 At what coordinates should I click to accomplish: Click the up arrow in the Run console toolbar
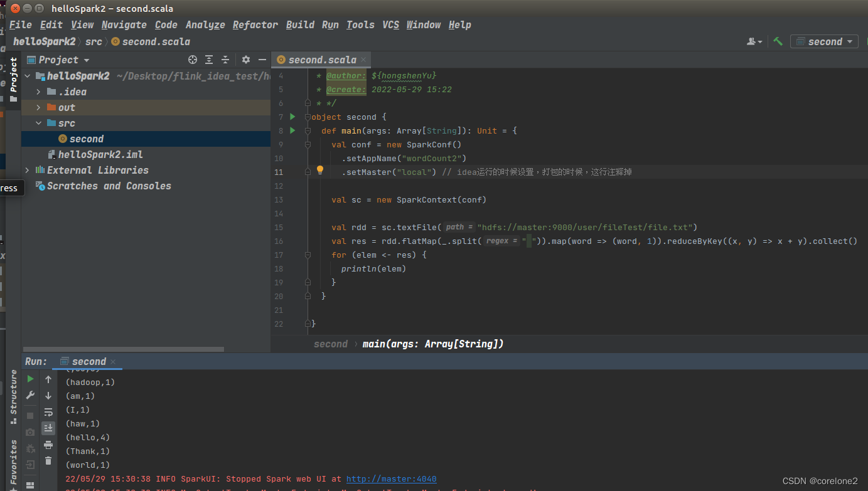[48, 379]
